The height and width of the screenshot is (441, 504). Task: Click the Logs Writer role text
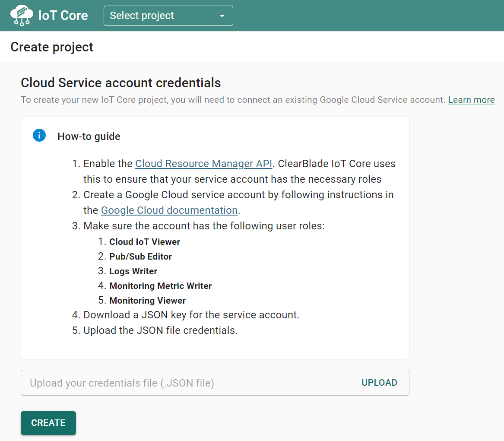133,271
